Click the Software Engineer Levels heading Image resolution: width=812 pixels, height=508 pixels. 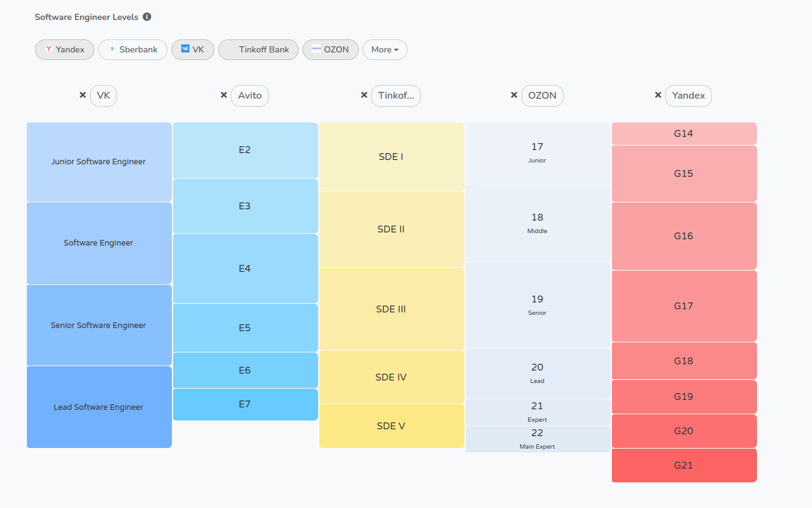(x=86, y=17)
